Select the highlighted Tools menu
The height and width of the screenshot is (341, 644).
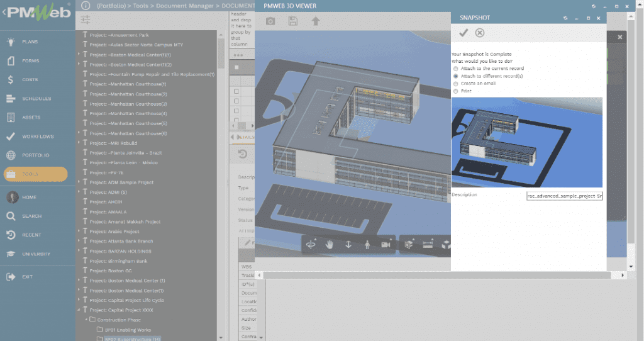point(36,174)
